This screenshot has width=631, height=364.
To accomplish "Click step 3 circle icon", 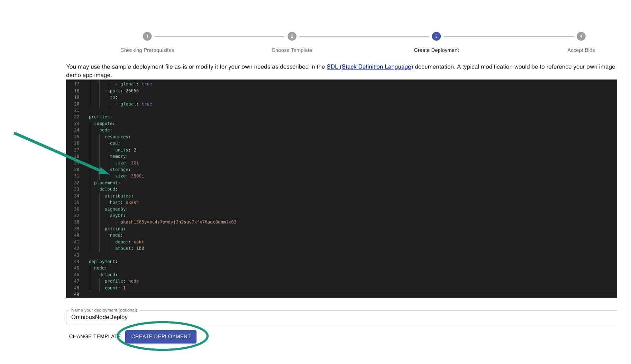I will 436,36.
